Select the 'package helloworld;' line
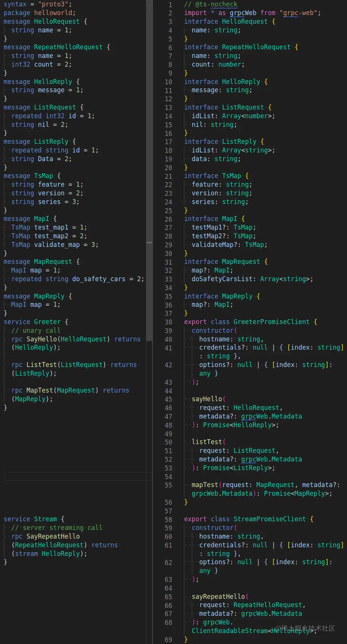The width and height of the screenshot is (347, 644). (40, 13)
